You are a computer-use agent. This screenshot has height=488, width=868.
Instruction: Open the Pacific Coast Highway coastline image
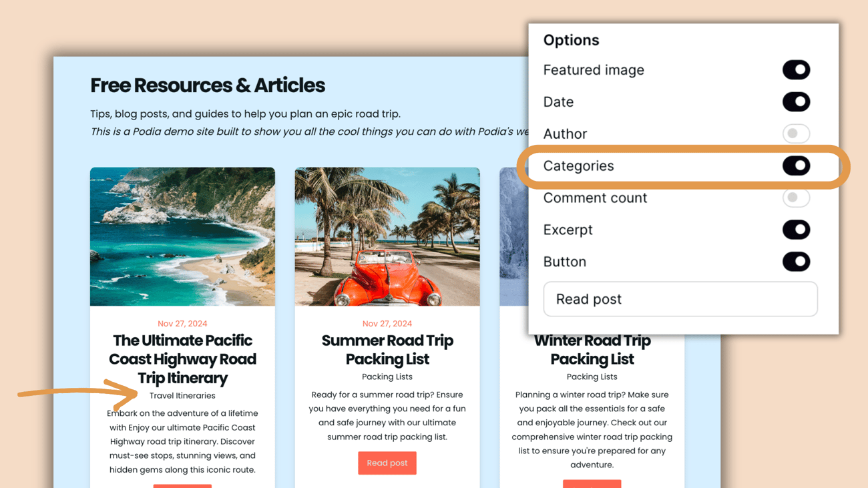(182, 236)
